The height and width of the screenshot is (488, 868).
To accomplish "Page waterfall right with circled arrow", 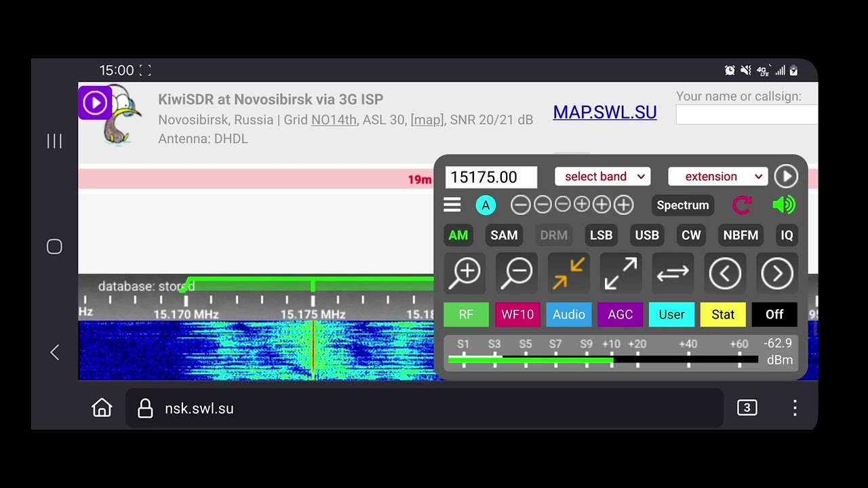I will pyautogui.click(x=777, y=273).
